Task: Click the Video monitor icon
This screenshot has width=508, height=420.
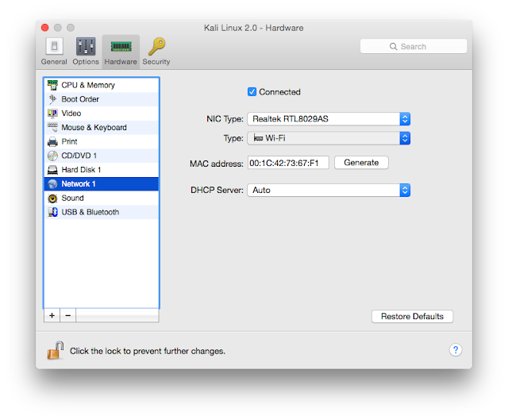Action: (52, 113)
